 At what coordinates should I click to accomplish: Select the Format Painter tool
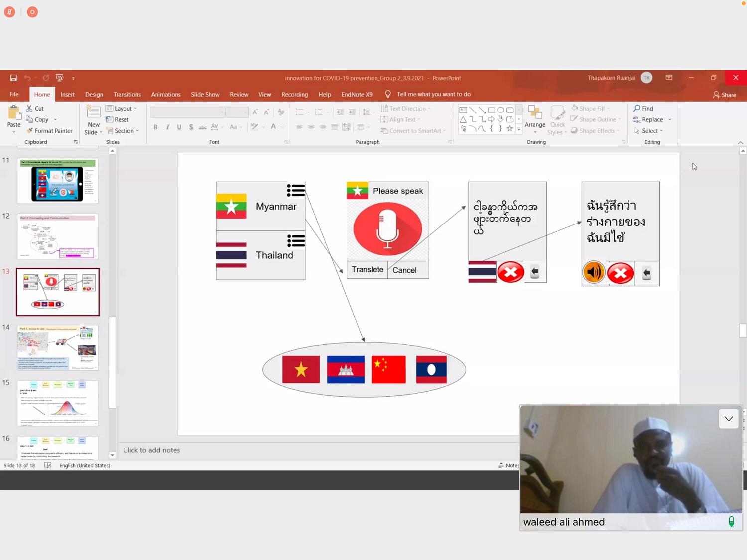click(x=49, y=131)
